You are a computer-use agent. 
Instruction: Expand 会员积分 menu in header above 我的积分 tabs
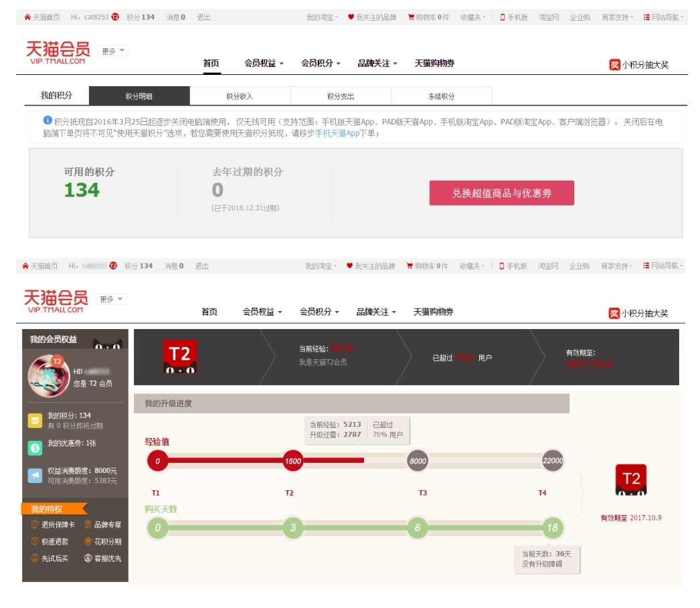click(x=321, y=64)
